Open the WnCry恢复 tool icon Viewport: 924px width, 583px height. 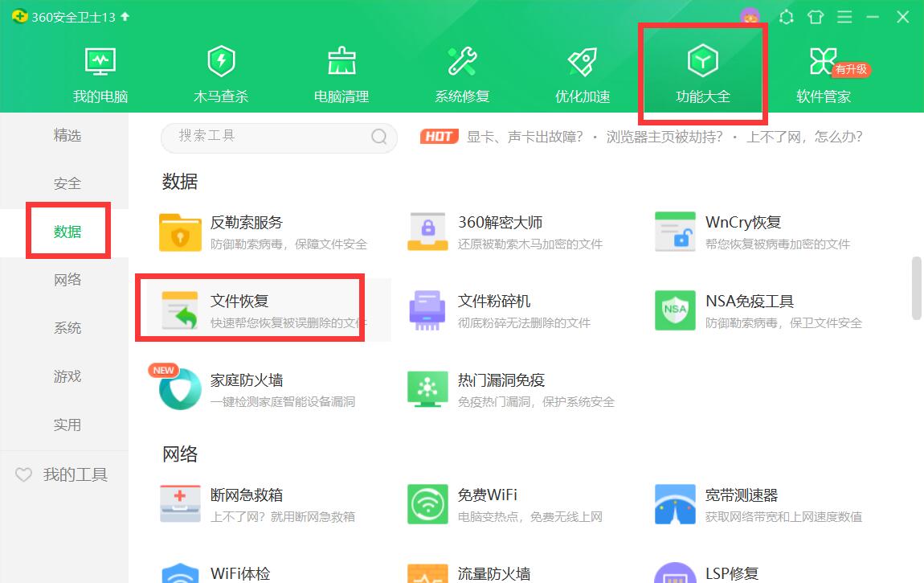point(675,232)
